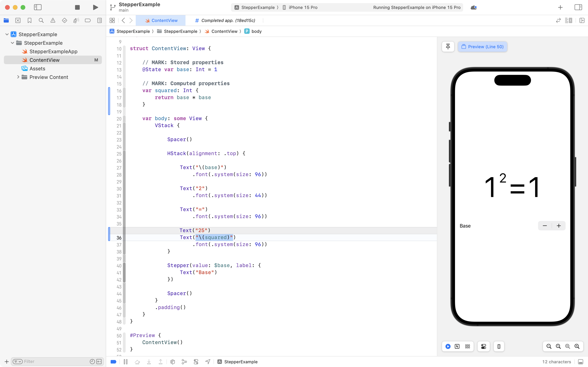
Task: Click the Run play button
Action: [x=95, y=7]
